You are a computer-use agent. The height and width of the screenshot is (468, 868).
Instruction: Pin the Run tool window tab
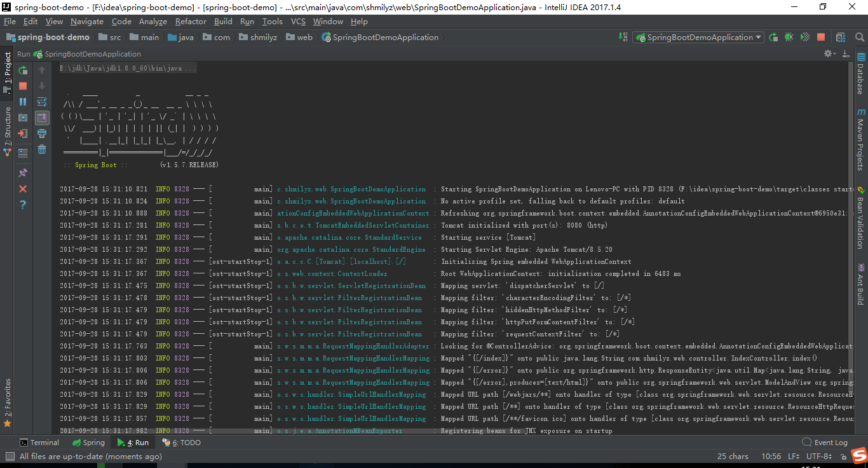tap(23, 172)
